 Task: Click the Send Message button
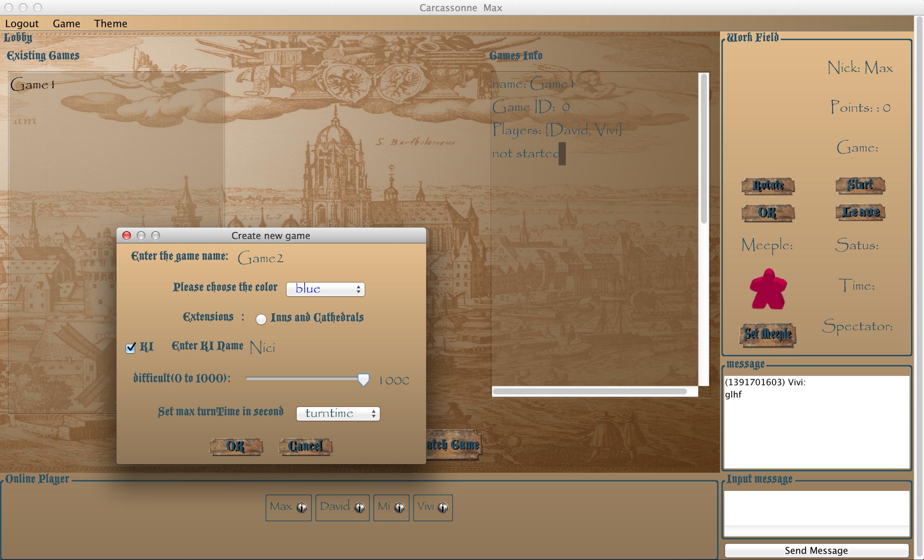[x=817, y=550]
